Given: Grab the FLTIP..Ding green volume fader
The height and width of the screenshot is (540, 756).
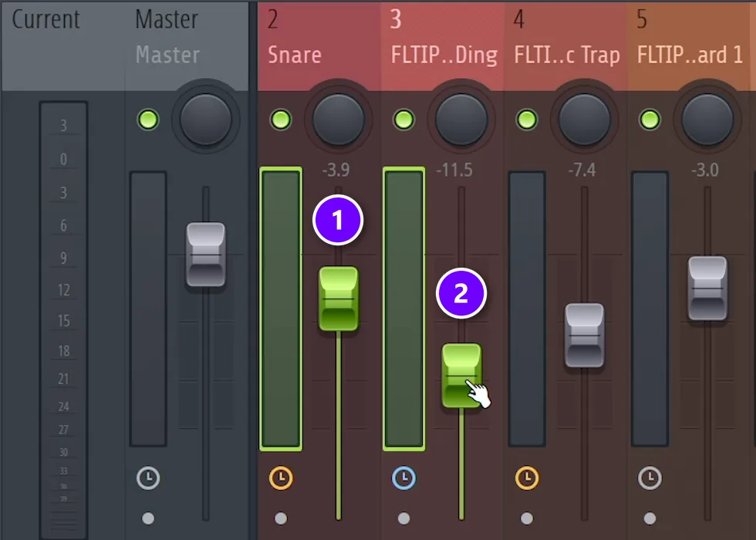Looking at the screenshot, I should coord(461,376).
